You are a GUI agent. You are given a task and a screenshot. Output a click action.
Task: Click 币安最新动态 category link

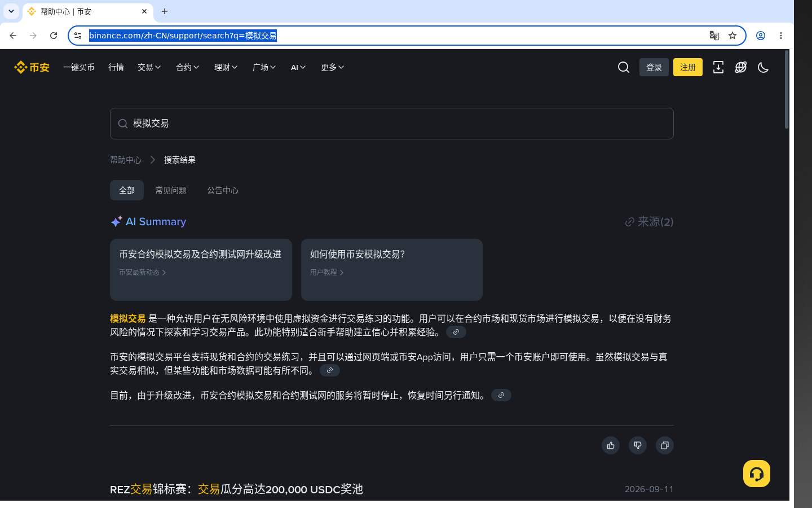[x=143, y=272]
